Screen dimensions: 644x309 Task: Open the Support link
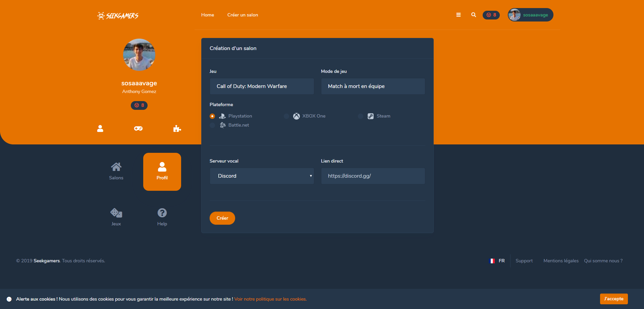coord(524,261)
